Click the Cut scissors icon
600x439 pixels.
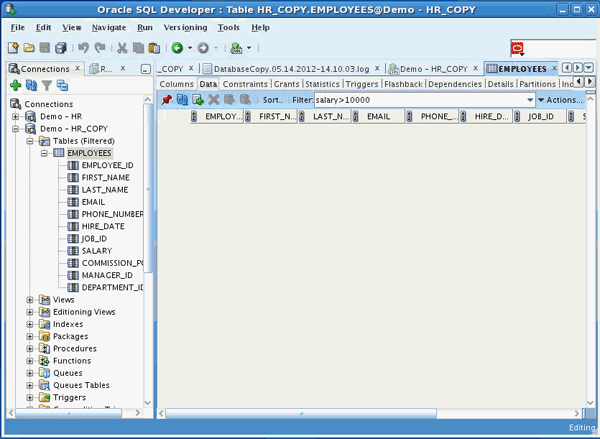click(122, 48)
